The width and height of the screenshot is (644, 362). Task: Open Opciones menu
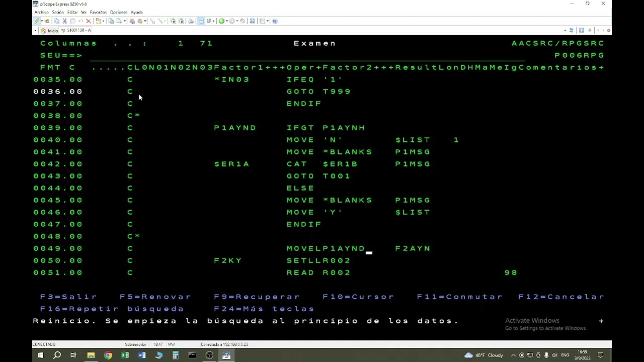119,12
